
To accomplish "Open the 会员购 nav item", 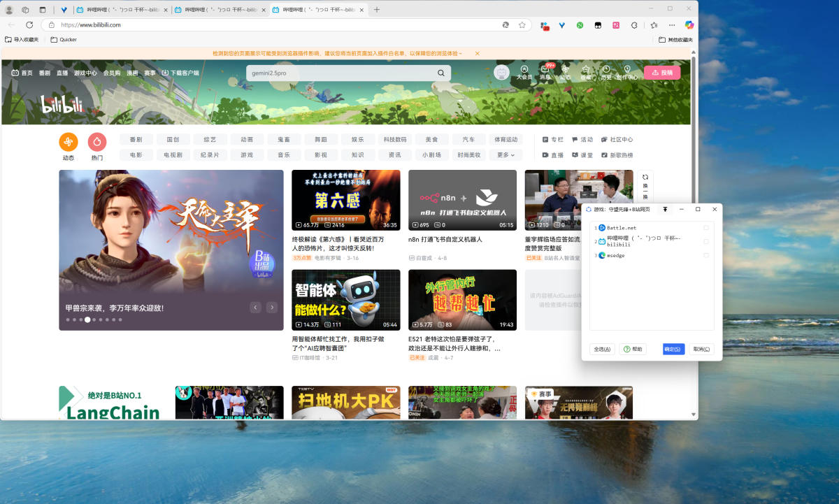I will pos(112,73).
